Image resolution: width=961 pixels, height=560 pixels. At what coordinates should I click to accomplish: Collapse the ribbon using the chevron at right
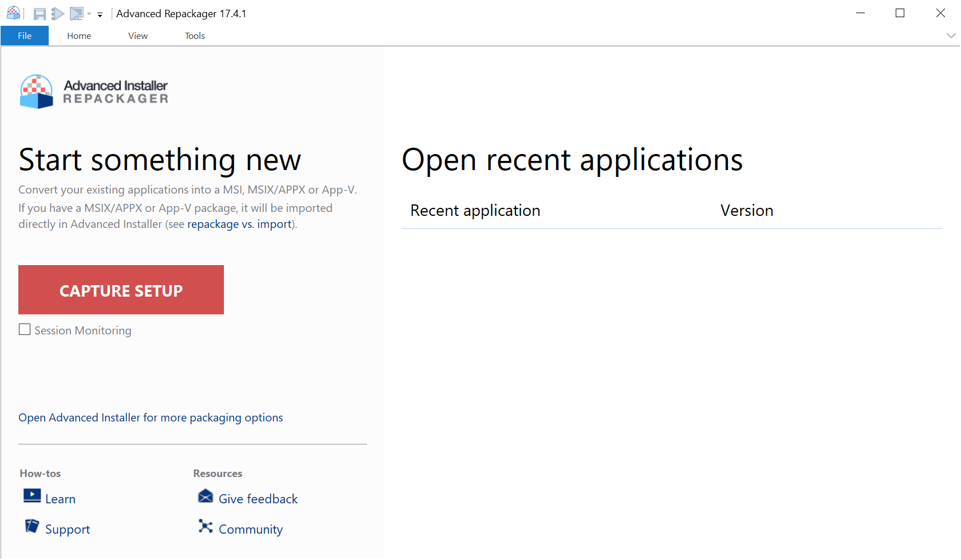click(951, 36)
